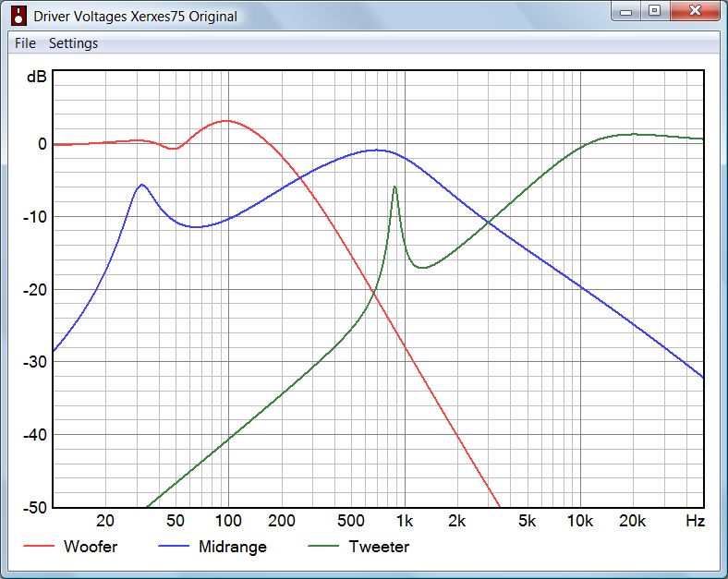The image size is (728, 579).
Task: Click the 20k frequency axis label
Action: (x=632, y=521)
